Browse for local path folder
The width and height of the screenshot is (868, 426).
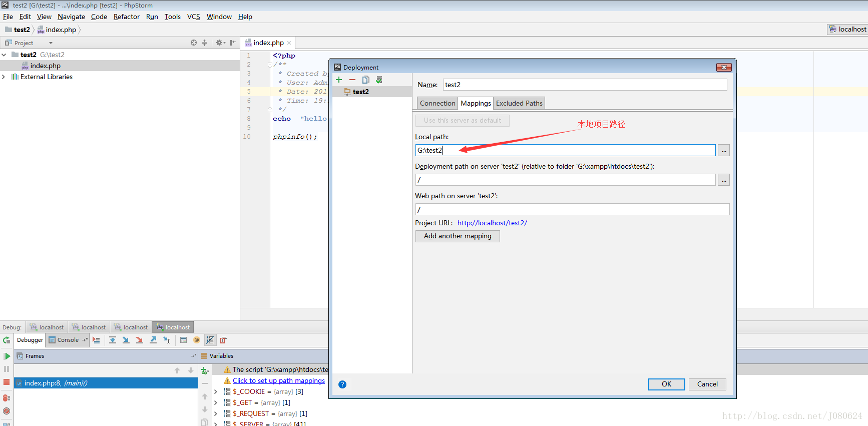point(724,150)
